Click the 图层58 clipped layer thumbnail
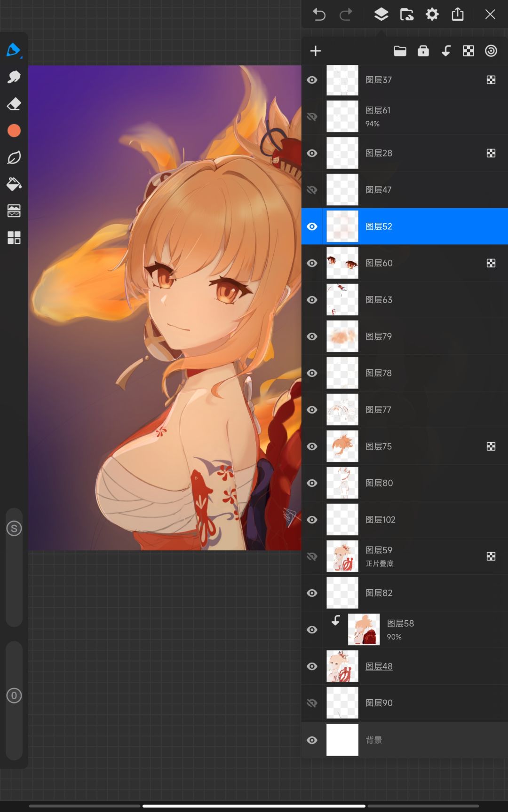Screen dimensions: 508x812 pos(364,630)
